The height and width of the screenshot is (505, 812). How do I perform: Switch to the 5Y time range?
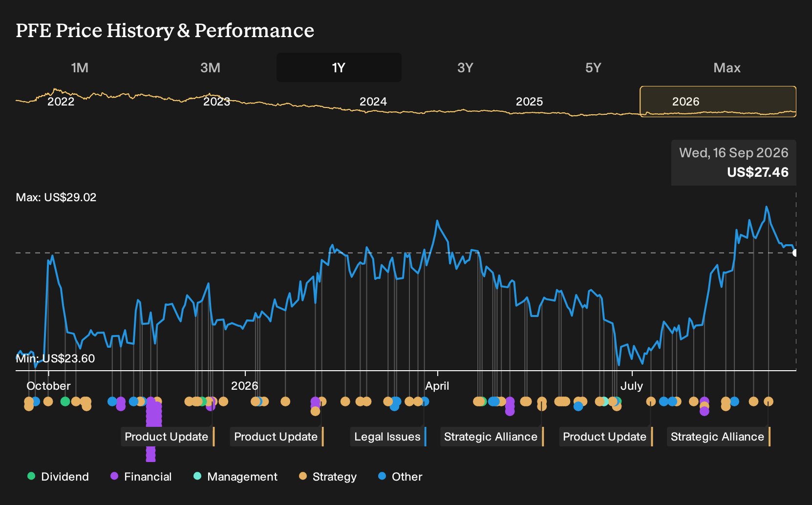tap(593, 67)
